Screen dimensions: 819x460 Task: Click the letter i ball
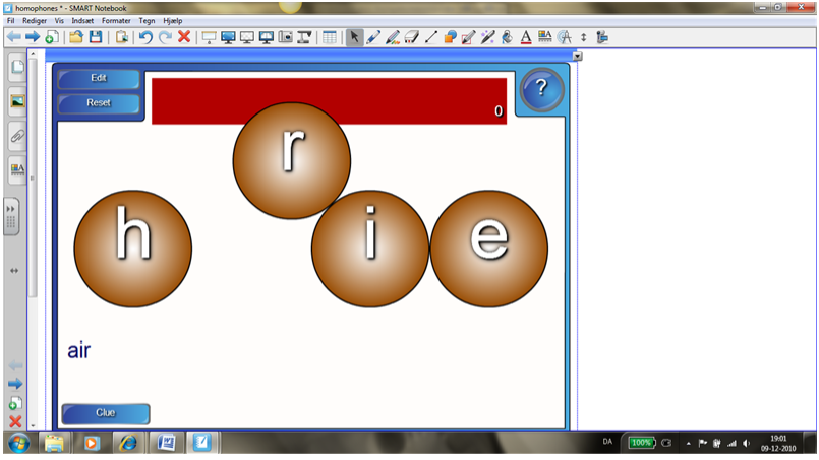click(x=370, y=249)
